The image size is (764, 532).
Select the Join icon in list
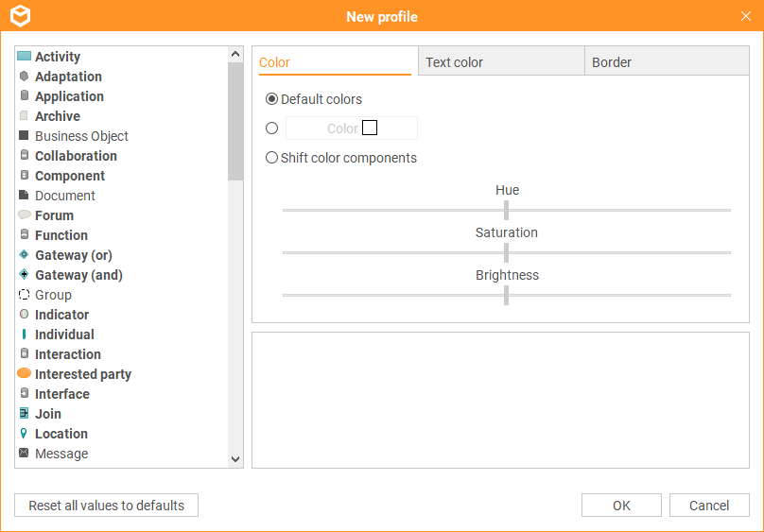[x=24, y=413]
